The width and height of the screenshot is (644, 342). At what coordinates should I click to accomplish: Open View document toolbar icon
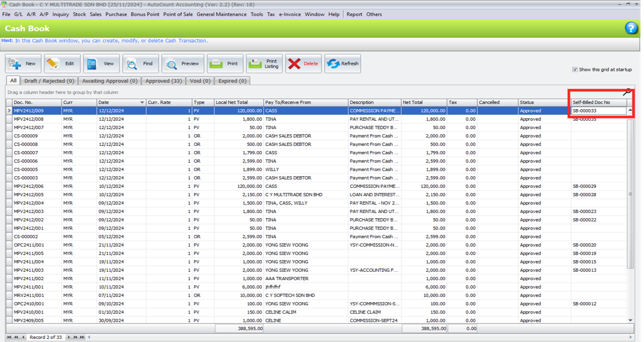[92, 64]
